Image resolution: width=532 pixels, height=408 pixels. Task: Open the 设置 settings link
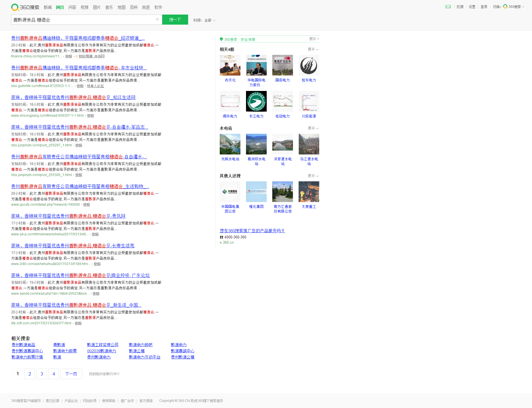click(472, 7)
